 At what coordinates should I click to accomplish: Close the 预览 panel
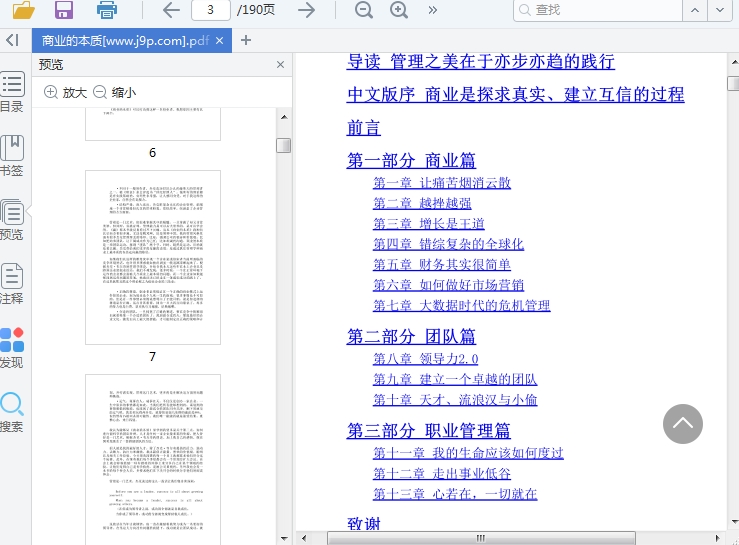pyautogui.click(x=280, y=65)
